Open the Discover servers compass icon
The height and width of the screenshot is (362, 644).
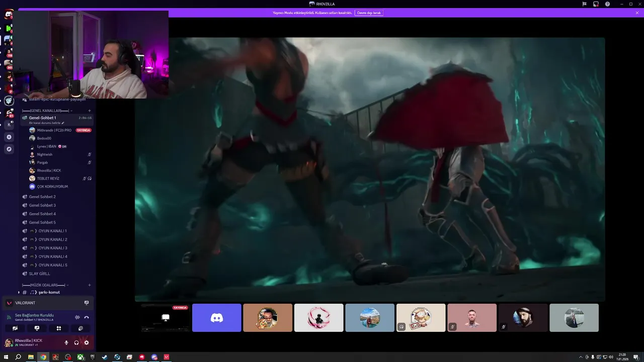coord(9,149)
